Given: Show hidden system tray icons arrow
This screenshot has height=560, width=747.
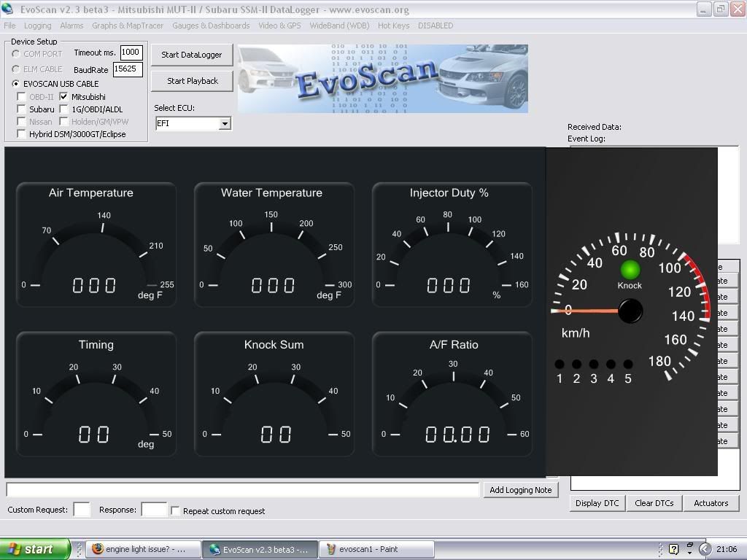Looking at the screenshot, I should (x=705, y=549).
